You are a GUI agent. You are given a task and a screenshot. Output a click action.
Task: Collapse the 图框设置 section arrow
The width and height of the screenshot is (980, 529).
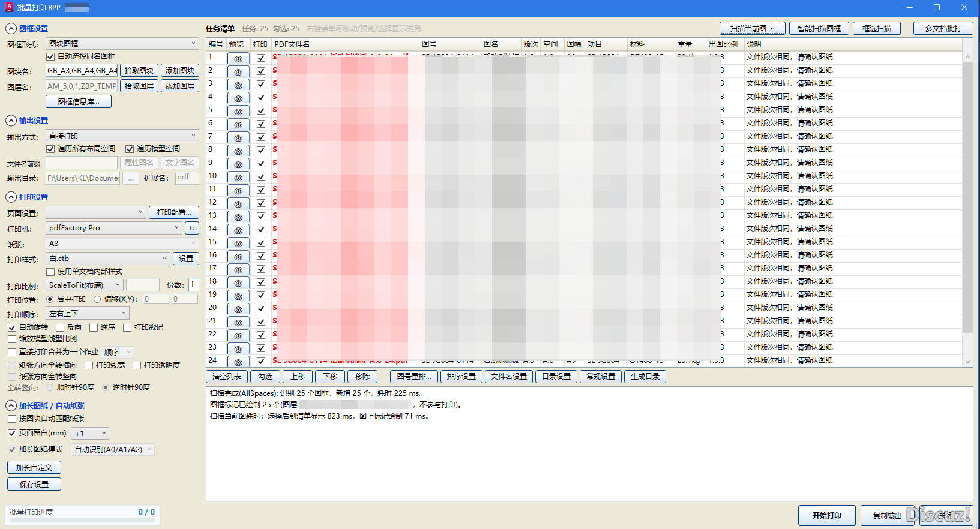click(x=11, y=29)
